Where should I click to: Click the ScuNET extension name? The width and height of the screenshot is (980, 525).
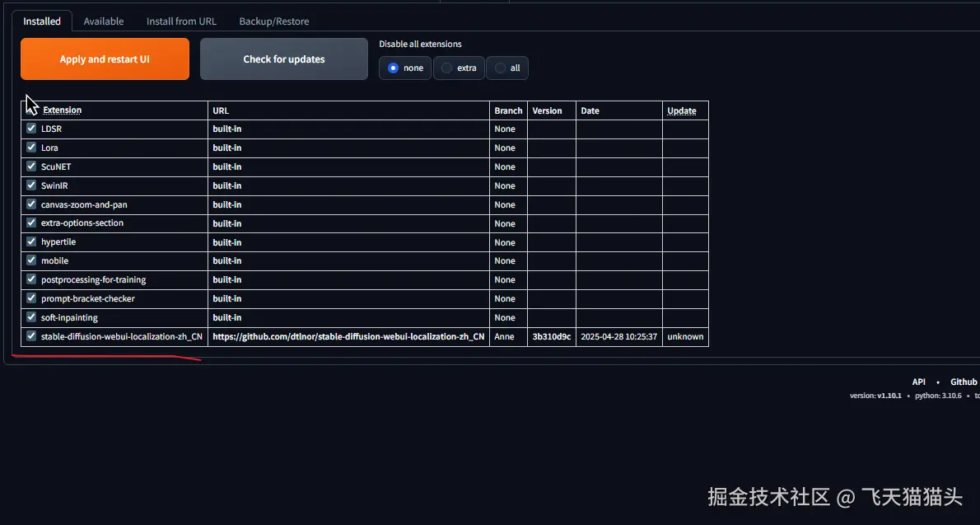[x=56, y=166]
